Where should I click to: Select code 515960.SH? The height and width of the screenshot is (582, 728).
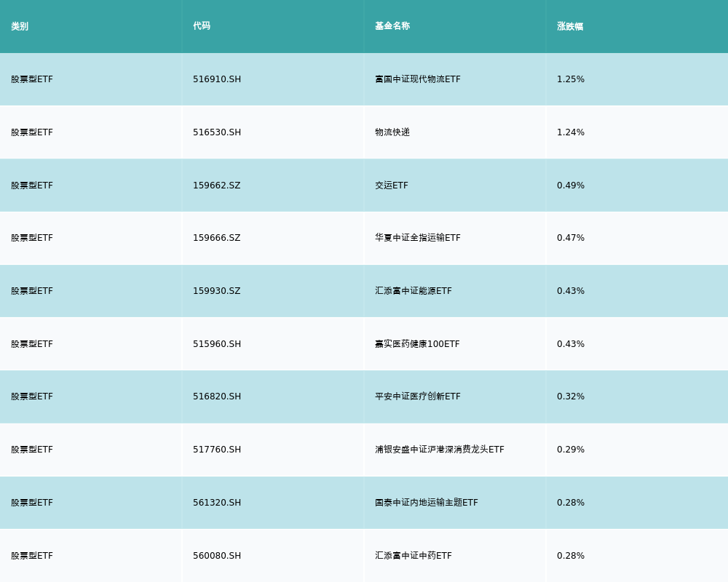pos(217,344)
